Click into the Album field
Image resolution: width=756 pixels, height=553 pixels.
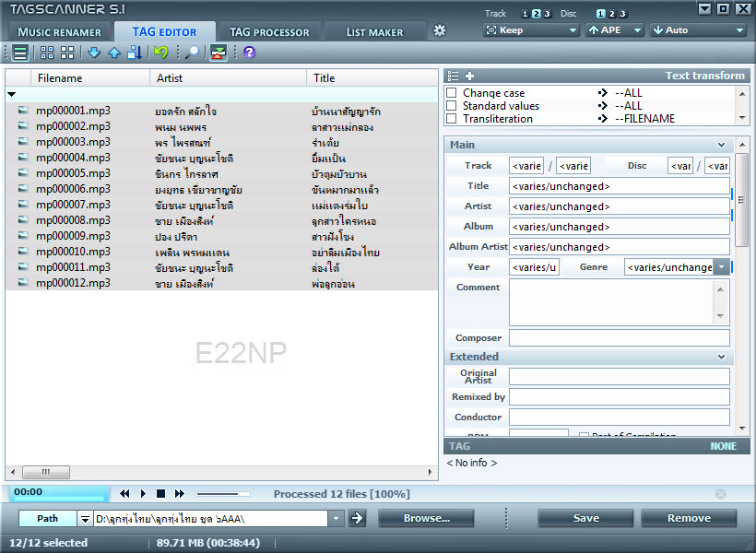(619, 227)
